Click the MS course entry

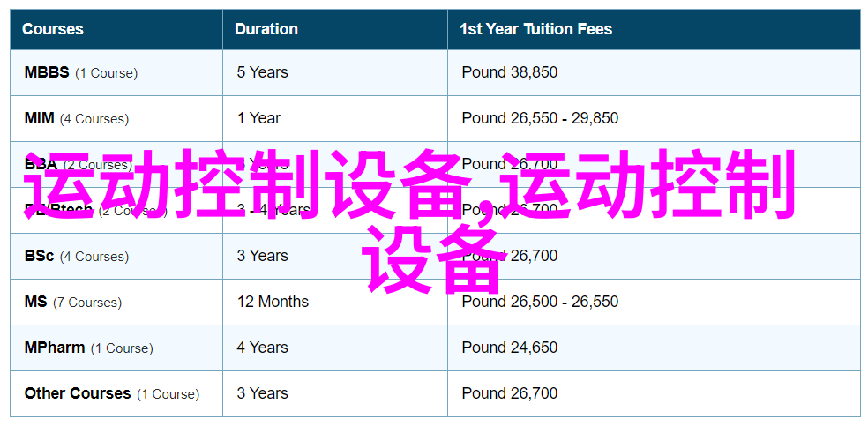pyautogui.click(x=73, y=302)
